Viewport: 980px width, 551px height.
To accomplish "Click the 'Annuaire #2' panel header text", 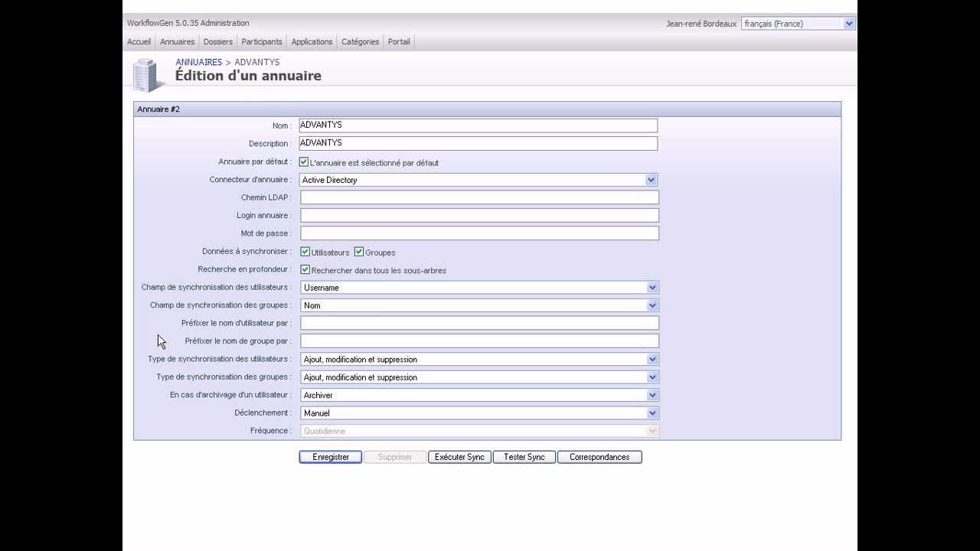I will [158, 109].
